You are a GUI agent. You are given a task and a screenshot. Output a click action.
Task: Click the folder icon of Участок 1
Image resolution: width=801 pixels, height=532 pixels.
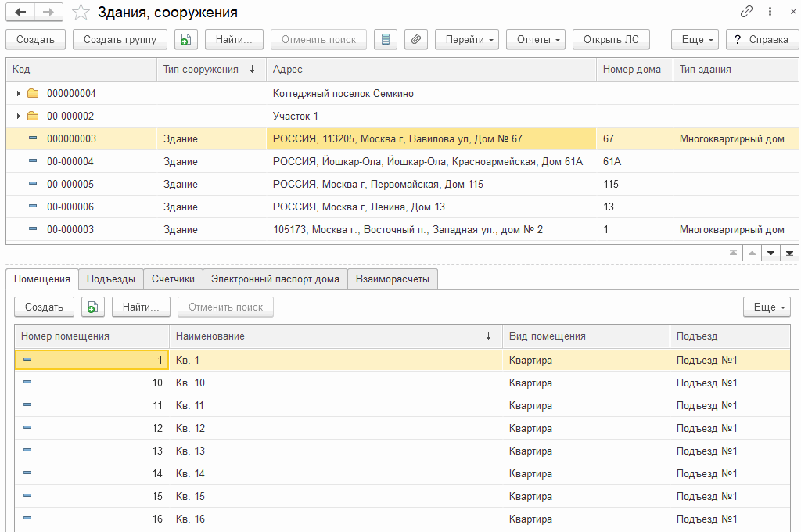(33, 116)
